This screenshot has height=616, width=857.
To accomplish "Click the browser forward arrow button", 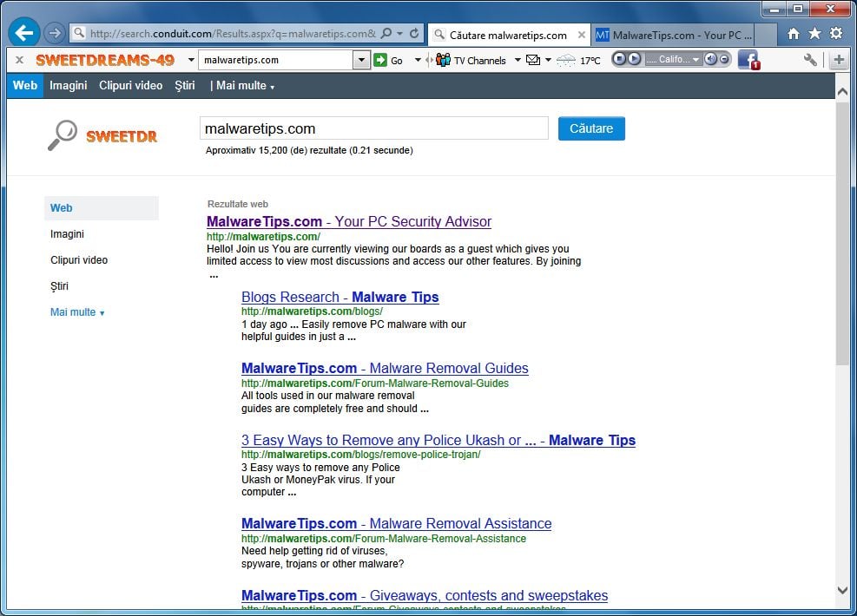I will click(x=54, y=33).
